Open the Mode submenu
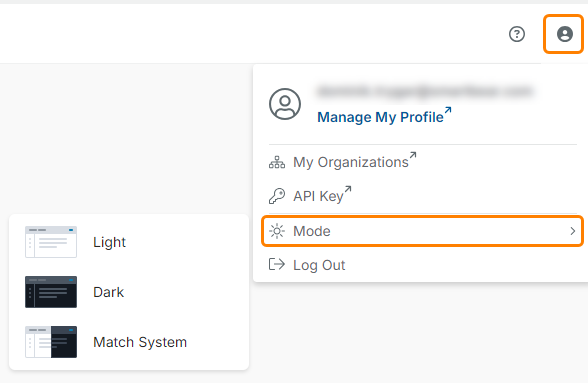This screenshot has height=383, width=588. [422, 231]
